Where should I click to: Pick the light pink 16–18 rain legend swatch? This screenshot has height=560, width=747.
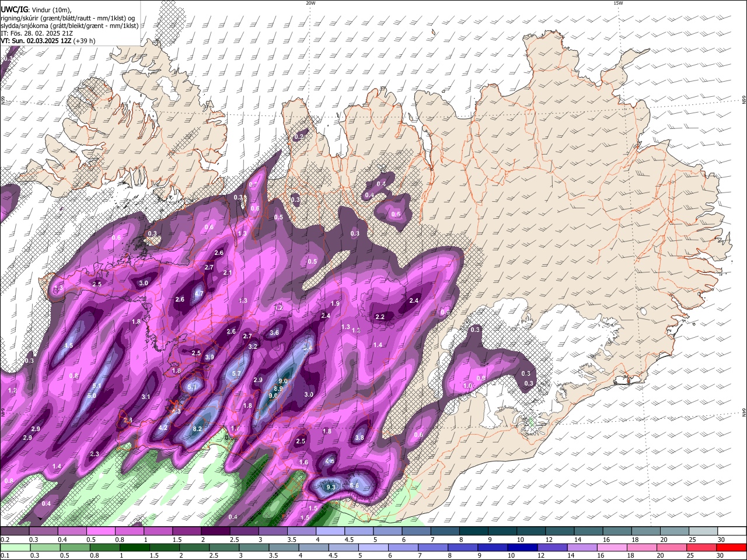(x=612, y=547)
